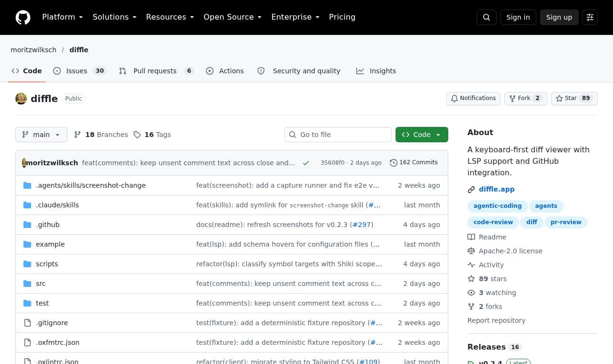
Task: Open the src folder
Action: pos(41,284)
